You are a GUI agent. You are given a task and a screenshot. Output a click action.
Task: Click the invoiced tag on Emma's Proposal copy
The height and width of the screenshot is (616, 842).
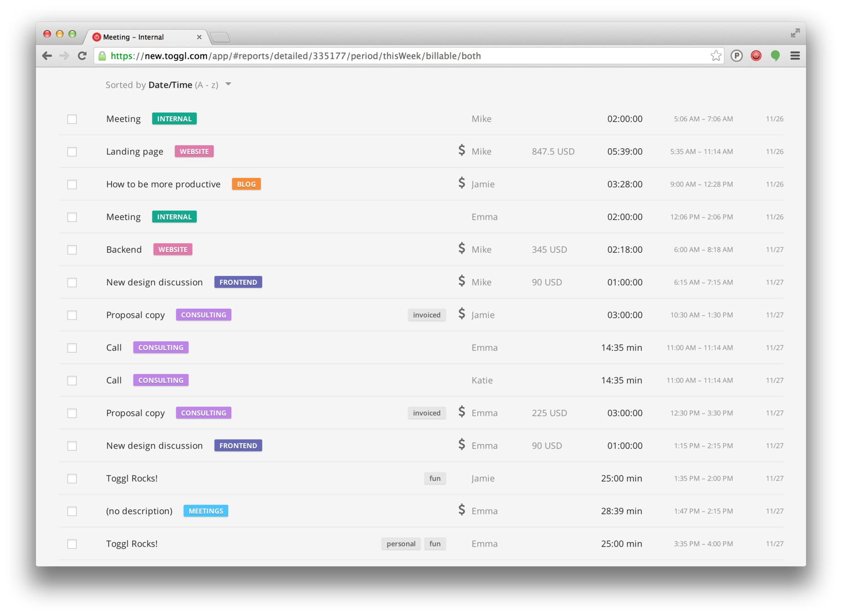427,413
